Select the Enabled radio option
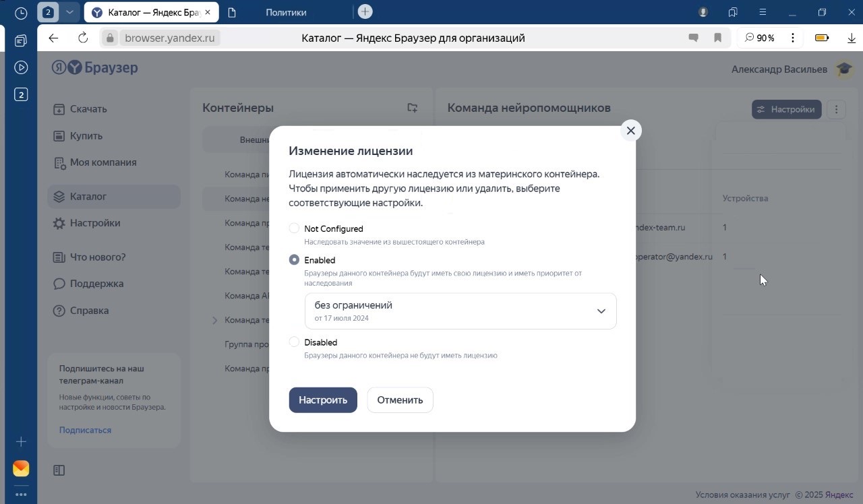This screenshot has width=863, height=504. coord(294,259)
